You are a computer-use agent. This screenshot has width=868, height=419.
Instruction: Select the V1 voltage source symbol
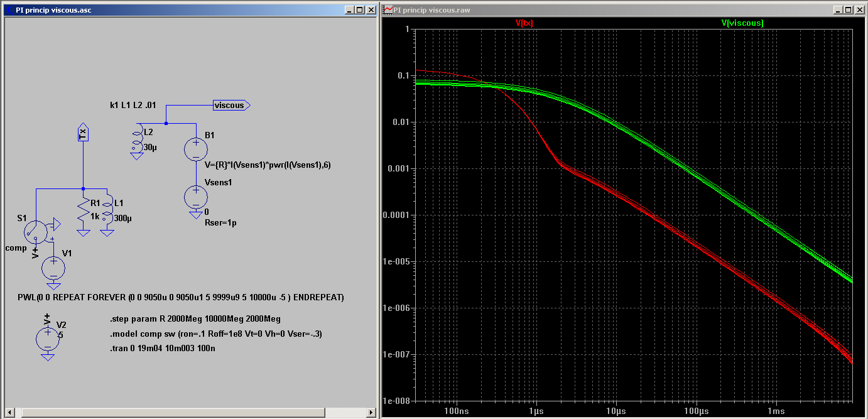[x=53, y=268]
